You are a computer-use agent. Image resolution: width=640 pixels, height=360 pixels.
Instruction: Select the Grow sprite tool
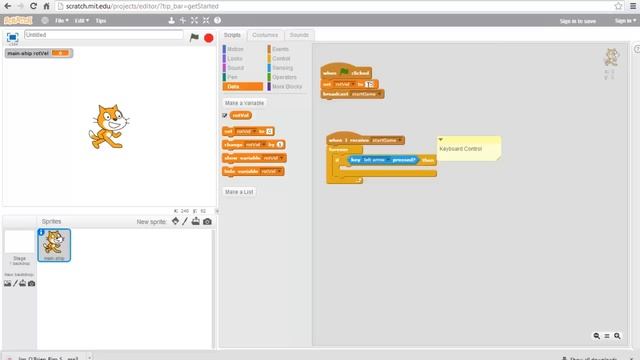(194, 20)
